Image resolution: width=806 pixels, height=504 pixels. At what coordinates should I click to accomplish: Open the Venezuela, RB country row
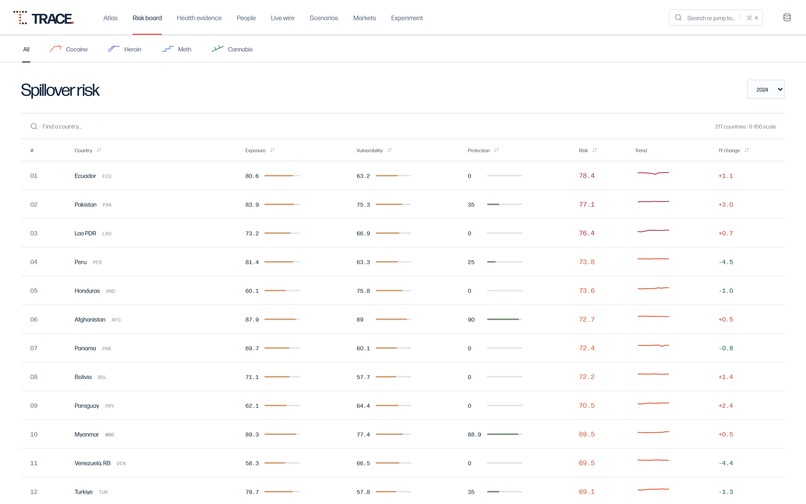(403, 463)
